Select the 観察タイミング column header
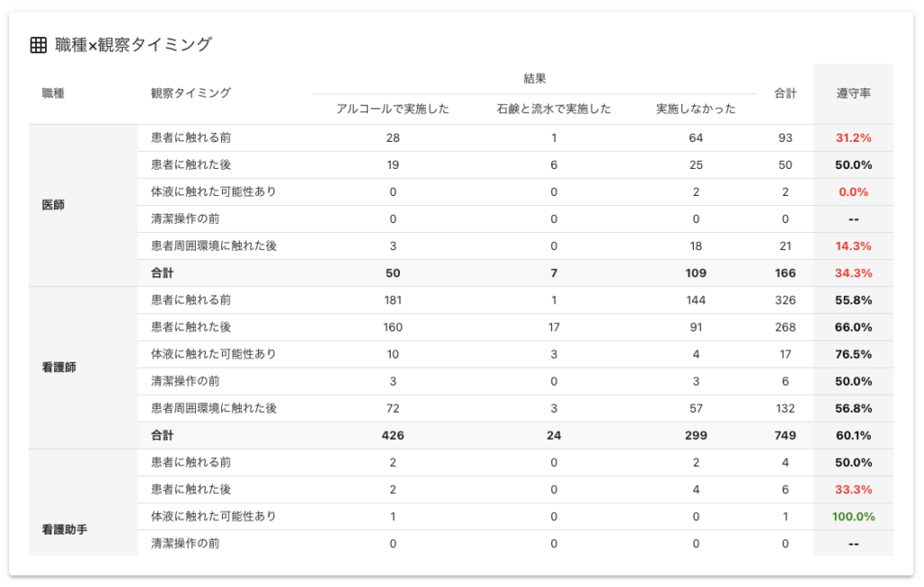Screen dimensions: 924x587 click(190, 93)
